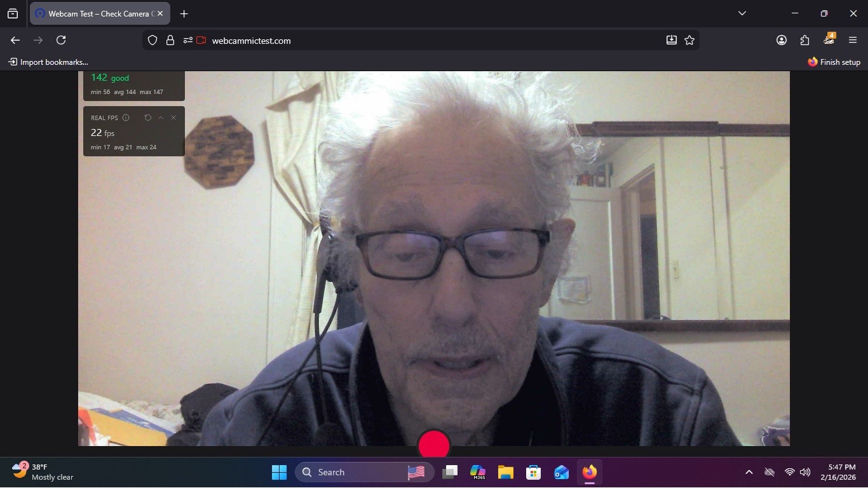Toggle camera permission indicator in address bar
Viewport: 868px width, 488px height.
[x=201, y=40]
